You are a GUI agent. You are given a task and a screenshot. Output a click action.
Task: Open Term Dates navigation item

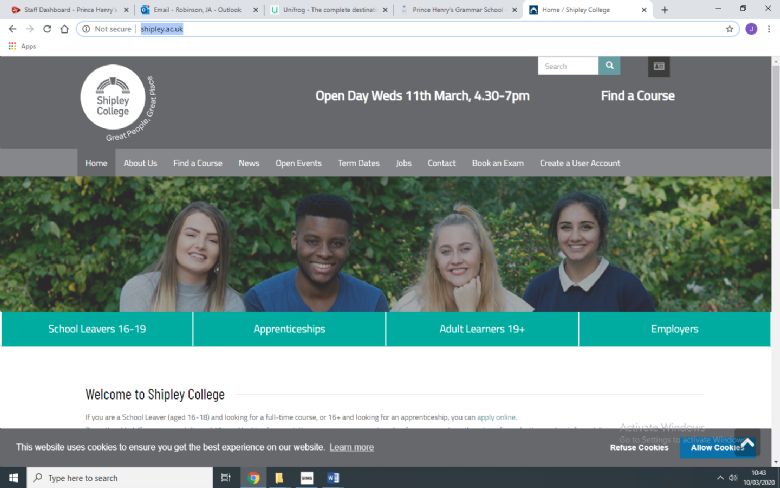pyautogui.click(x=359, y=163)
